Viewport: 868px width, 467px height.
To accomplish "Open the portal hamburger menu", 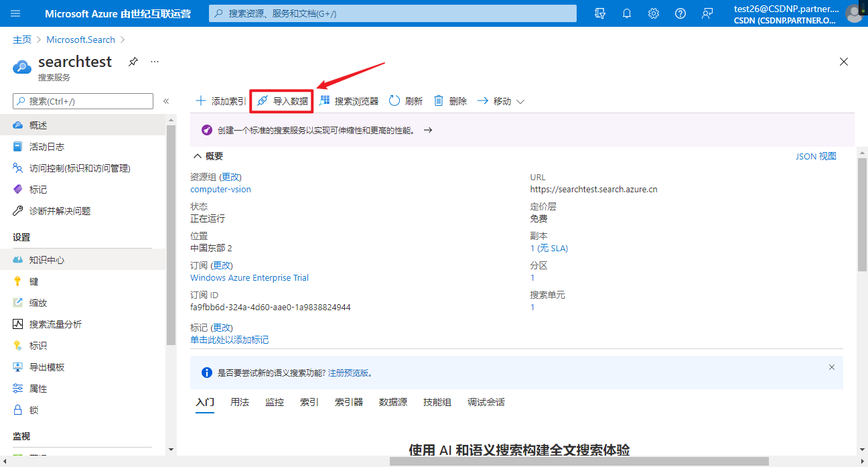I will [16, 13].
